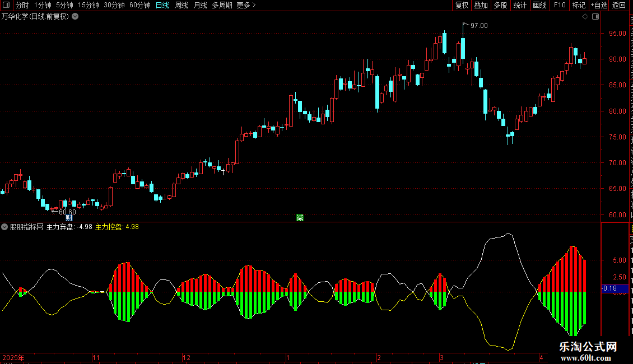Click the 60.60 low price label
Viewport: 633px width, 364px height.
pyautogui.click(x=67, y=212)
